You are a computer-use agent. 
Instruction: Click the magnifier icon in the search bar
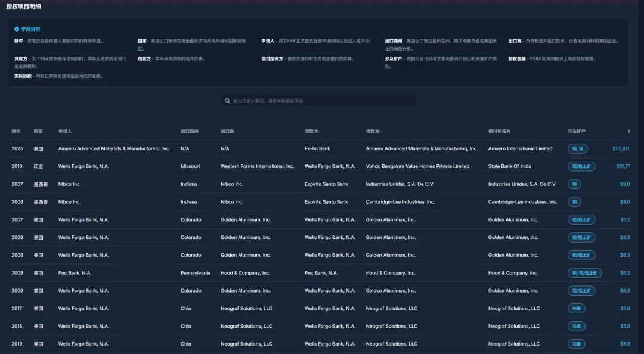pos(227,101)
